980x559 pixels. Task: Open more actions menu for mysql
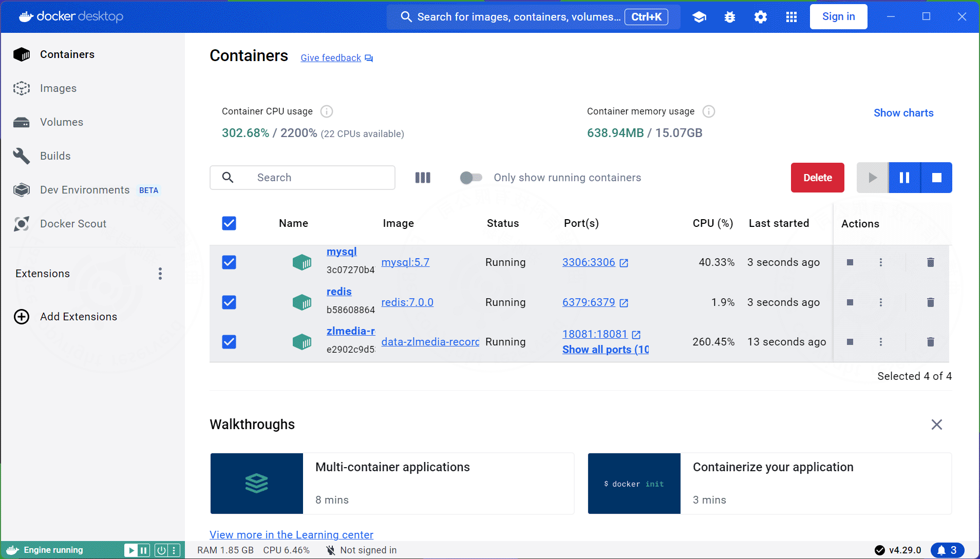pos(881,262)
